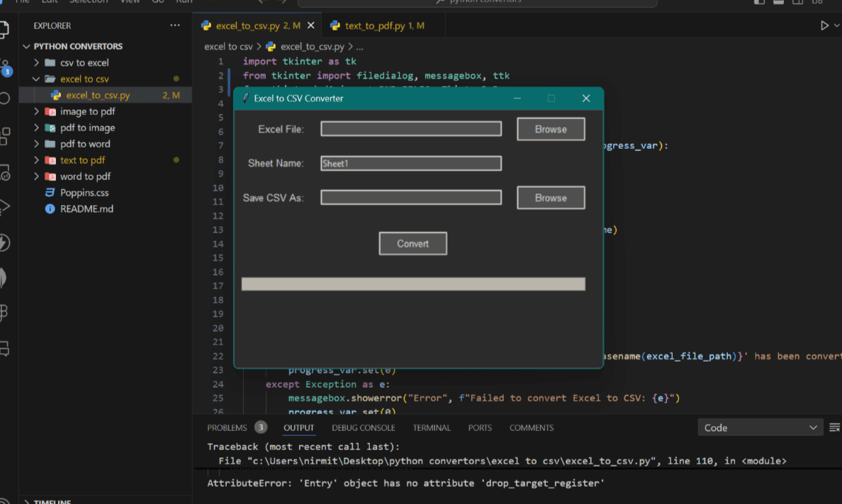The height and width of the screenshot is (504, 842).
Task: Click the Sheet Name input field
Action: (x=411, y=164)
